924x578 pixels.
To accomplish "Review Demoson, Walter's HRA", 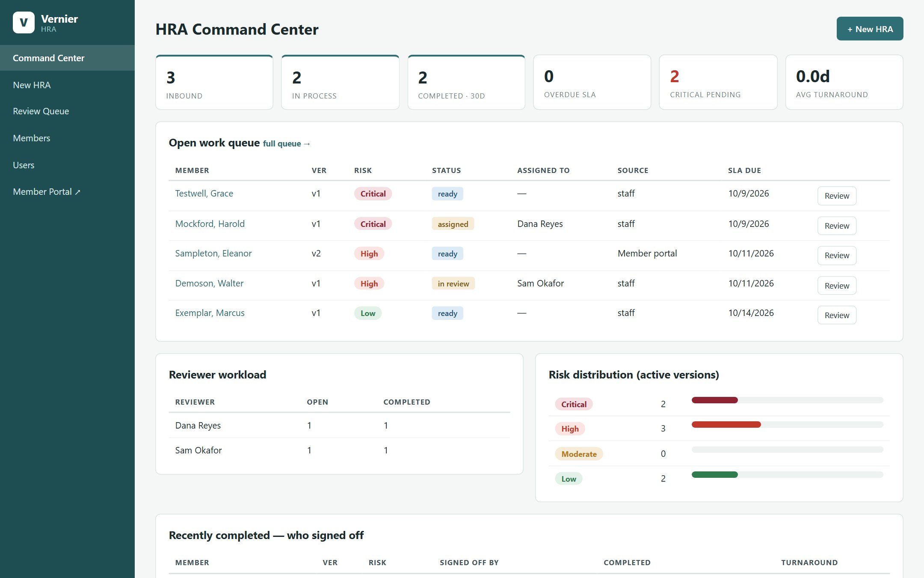I will [x=837, y=286].
